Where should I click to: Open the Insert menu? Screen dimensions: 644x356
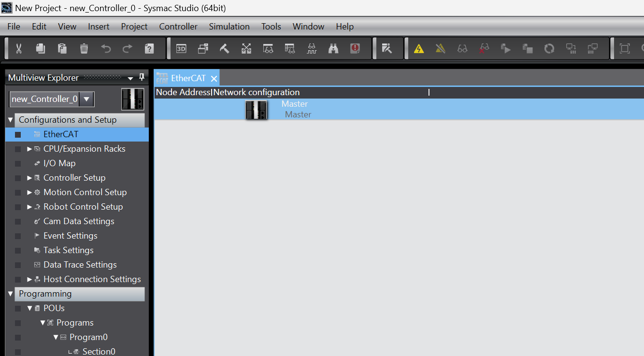pos(99,27)
